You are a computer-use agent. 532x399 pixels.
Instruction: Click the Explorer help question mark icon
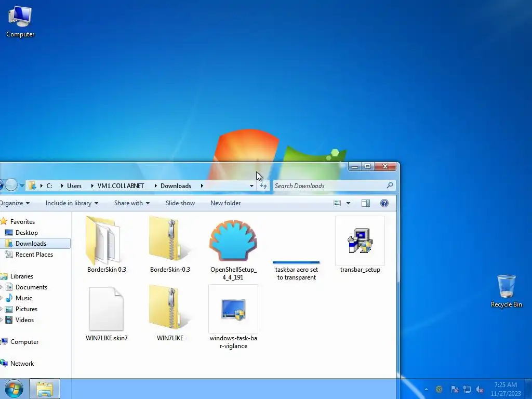pyautogui.click(x=384, y=203)
